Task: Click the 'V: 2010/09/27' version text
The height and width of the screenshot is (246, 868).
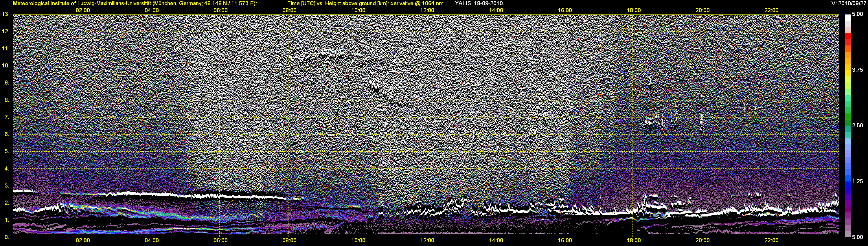Action: point(848,3)
